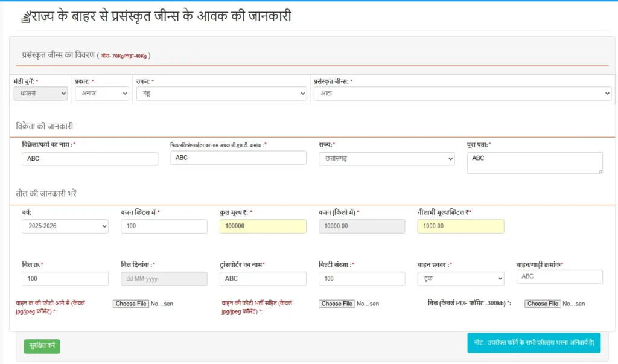Click the वजन क्विंटल में input field
This screenshot has width=618, height=364.
pos(164,226)
